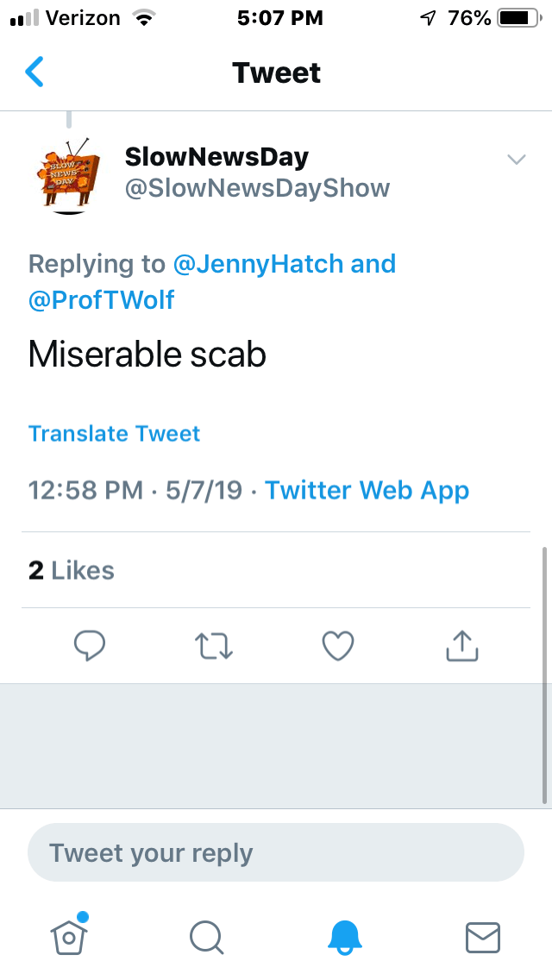Viewport: 552px width, 980px height.
Task: Like the tweet with heart icon
Action: (337, 645)
